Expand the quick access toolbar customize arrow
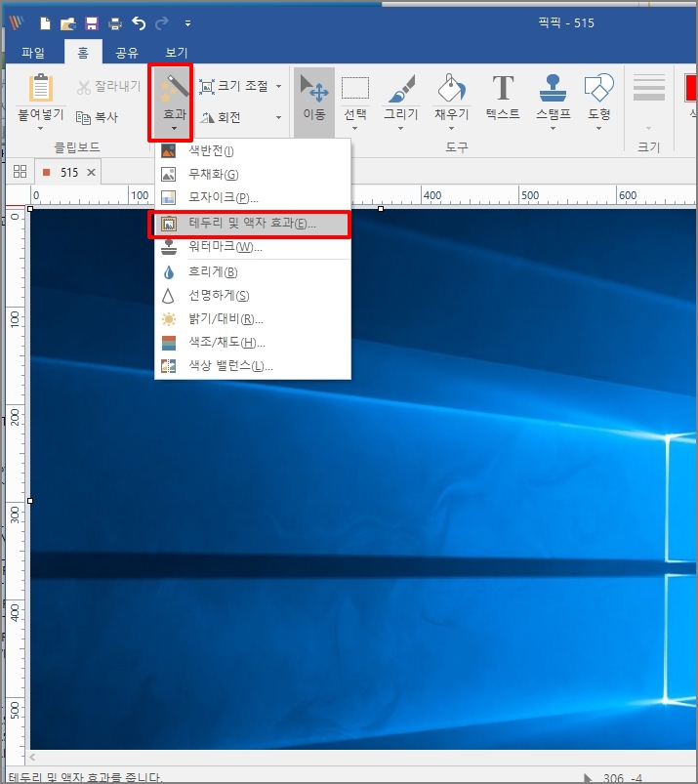 [x=187, y=23]
